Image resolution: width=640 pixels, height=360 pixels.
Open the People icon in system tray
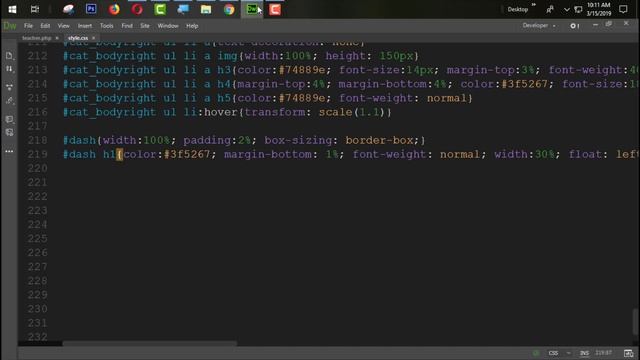pyautogui.click(x=550, y=9)
